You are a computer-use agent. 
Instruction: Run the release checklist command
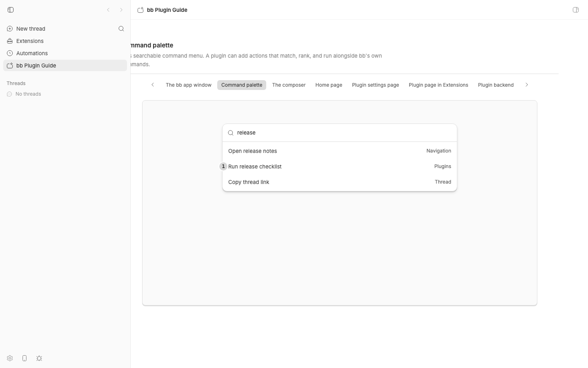[x=340, y=166]
